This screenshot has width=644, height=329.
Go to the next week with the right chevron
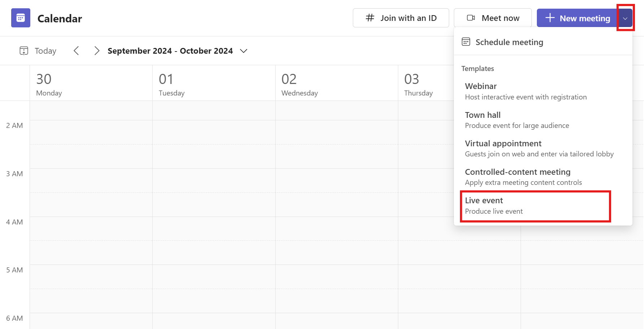(97, 51)
